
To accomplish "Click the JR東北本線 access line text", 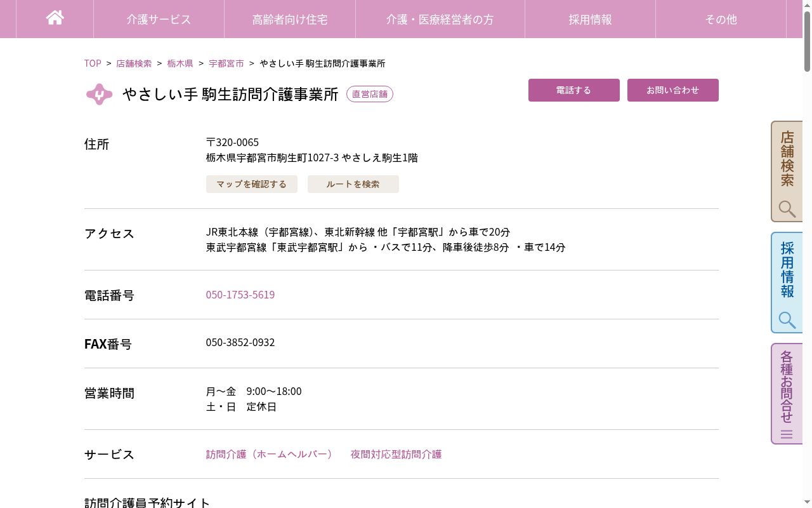I will [x=358, y=232].
